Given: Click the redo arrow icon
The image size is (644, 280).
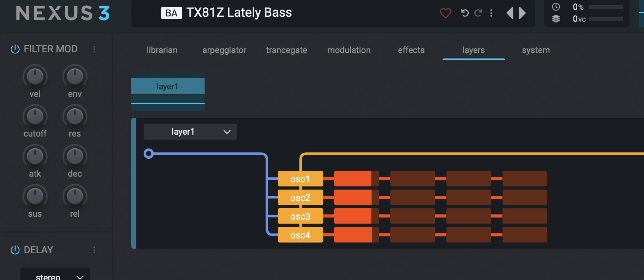Looking at the screenshot, I should [478, 13].
